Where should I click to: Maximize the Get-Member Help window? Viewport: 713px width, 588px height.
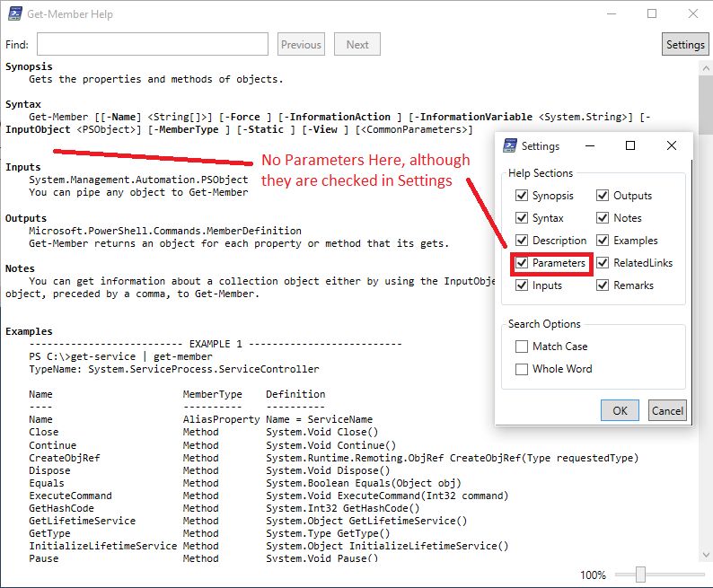(x=652, y=13)
